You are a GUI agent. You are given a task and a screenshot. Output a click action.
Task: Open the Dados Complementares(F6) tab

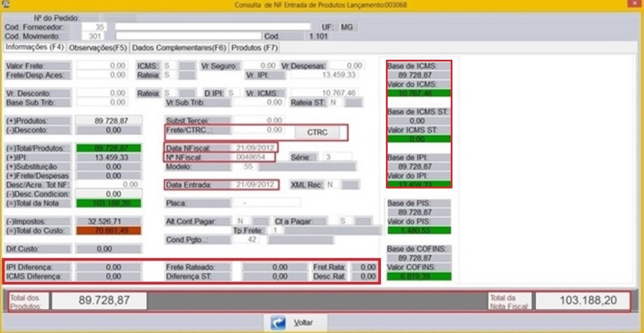(x=180, y=48)
